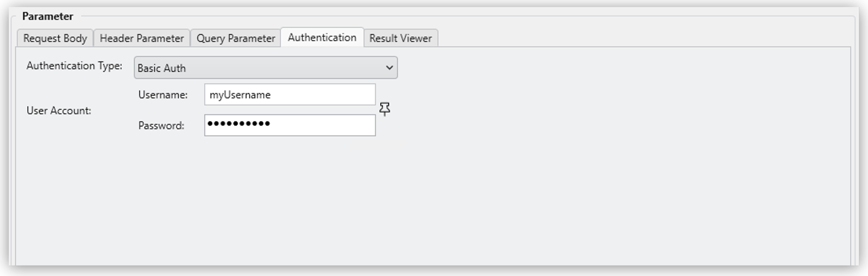Image resolution: width=868 pixels, height=276 pixels.
Task: Open the Header Parameter tab
Action: (142, 38)
